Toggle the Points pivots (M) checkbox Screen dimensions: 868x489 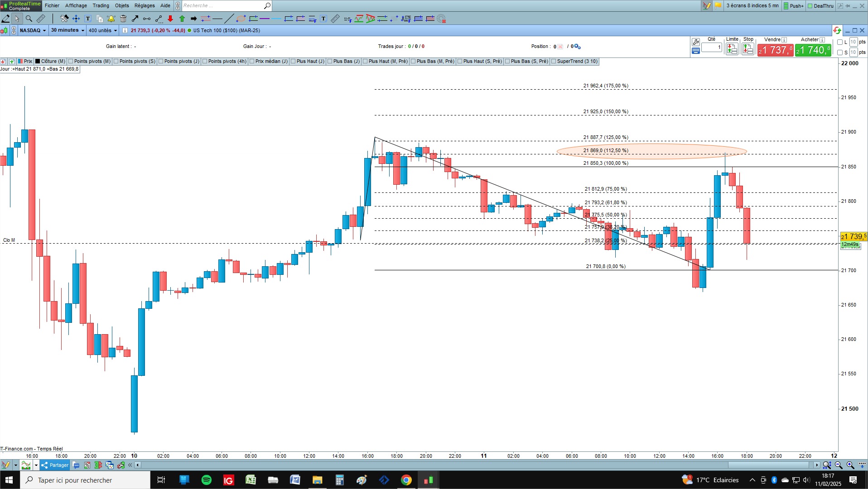pos(71,62)
